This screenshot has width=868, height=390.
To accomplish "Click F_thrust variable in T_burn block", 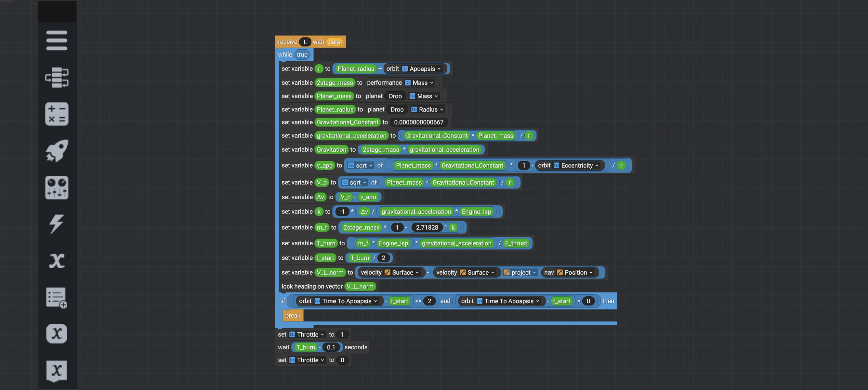I will tap(516, 243).
